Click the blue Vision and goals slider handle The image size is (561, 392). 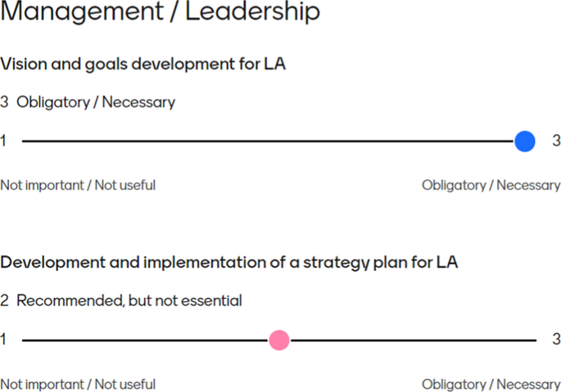pos(525,142)
